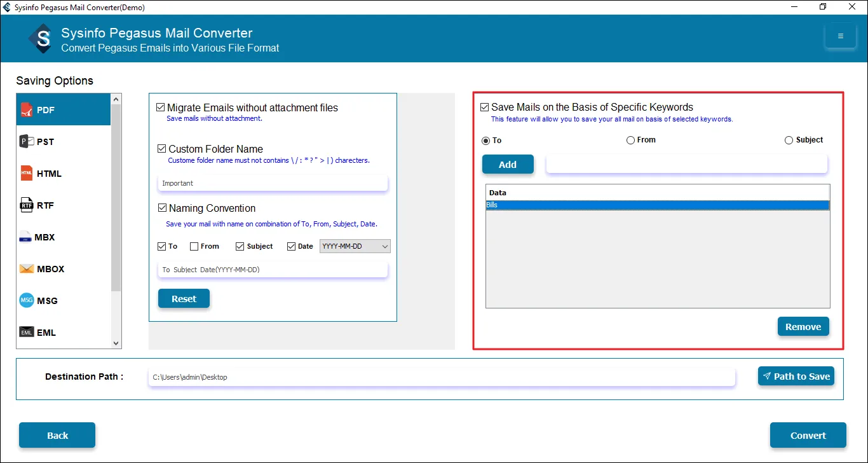Screen dimensions: 868x463
Task: Click the HTML format icon
Action: pyautogui.click(x=27, y=174)
